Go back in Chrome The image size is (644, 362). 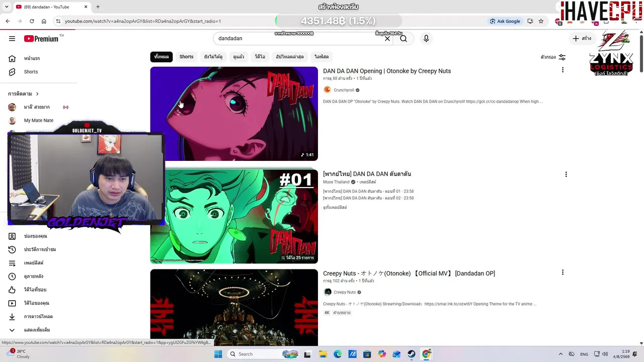click(x=8, y=21)
